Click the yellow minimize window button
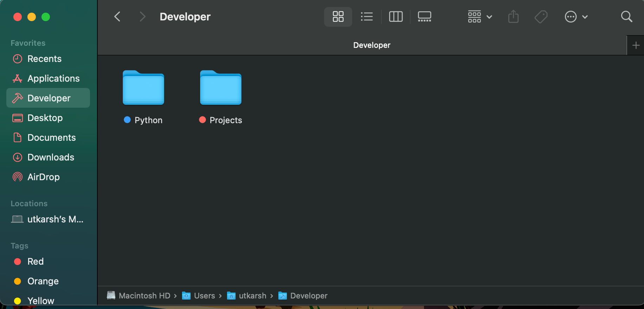This screenshot has width=644, height=309. coord(32,17)
